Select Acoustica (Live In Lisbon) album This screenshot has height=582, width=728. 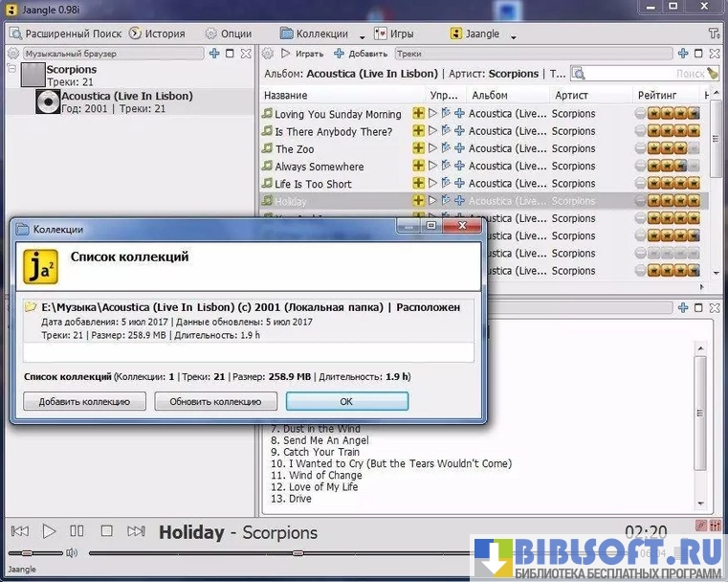pos(126,97)
